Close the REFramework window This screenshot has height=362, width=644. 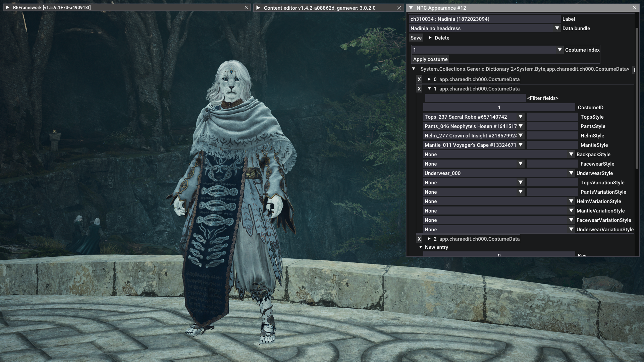[x=246, y=7]
